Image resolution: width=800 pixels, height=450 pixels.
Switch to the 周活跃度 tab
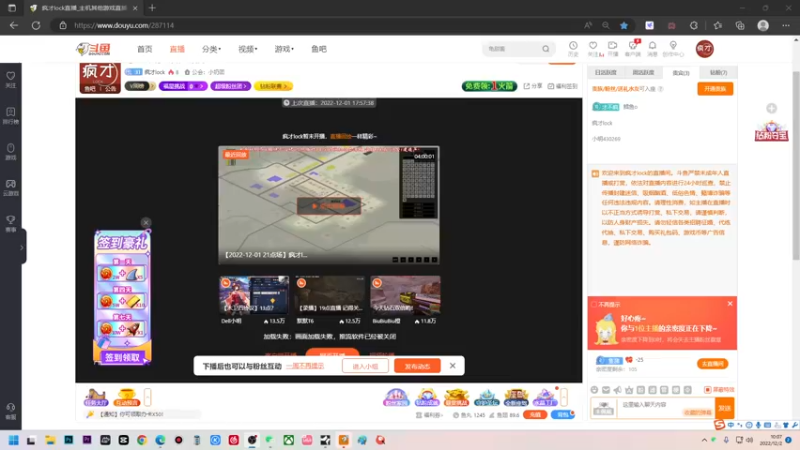click(643, 72)
